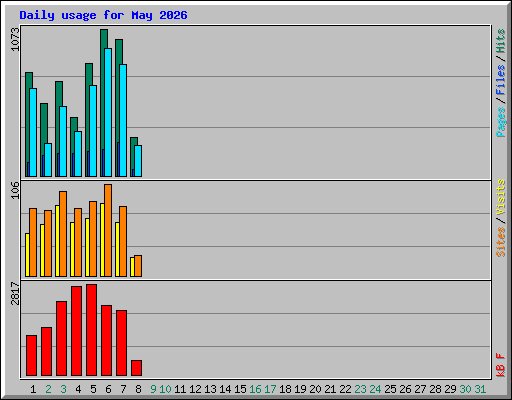Click the 'Visits' legend label

pyautogui.click(x=501, y=197)
